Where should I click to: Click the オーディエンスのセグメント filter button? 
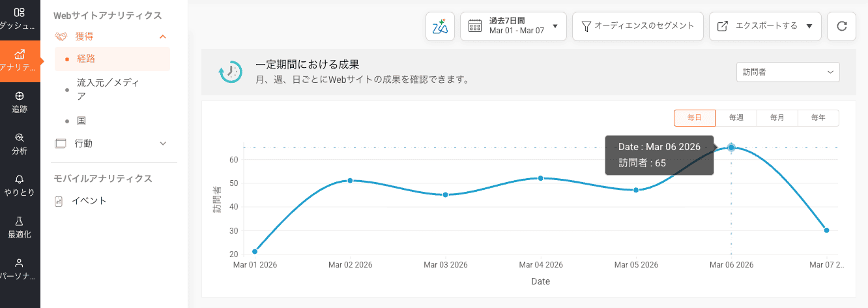pos(637,26)
